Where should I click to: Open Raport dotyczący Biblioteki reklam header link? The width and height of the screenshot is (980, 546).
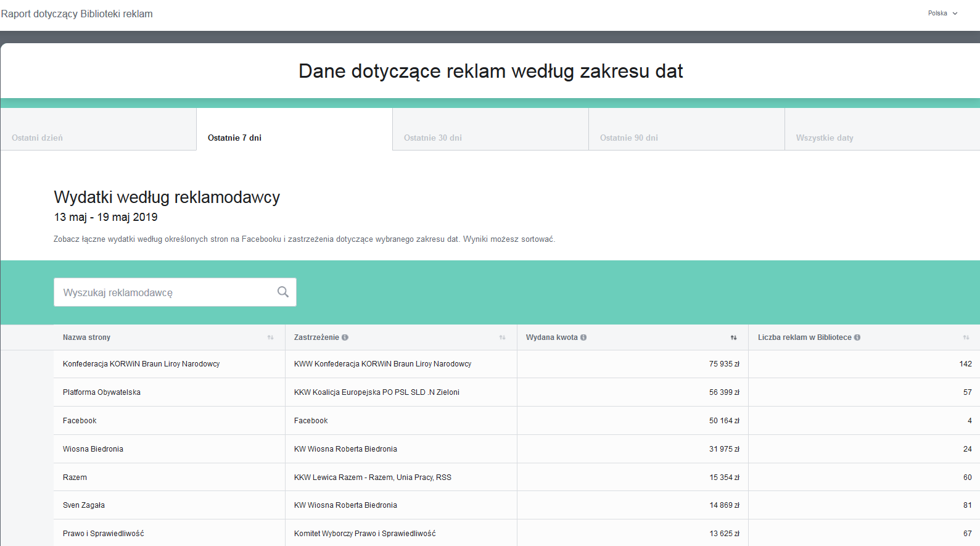click(77, 14)
